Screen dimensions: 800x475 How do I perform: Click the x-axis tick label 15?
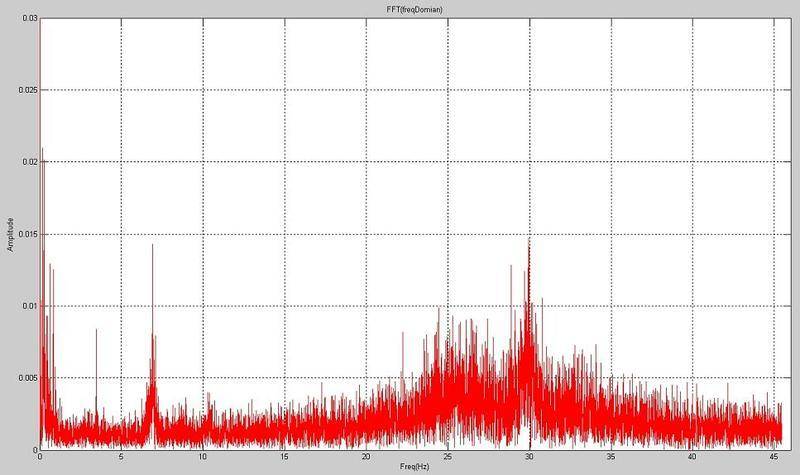[284, 457]
